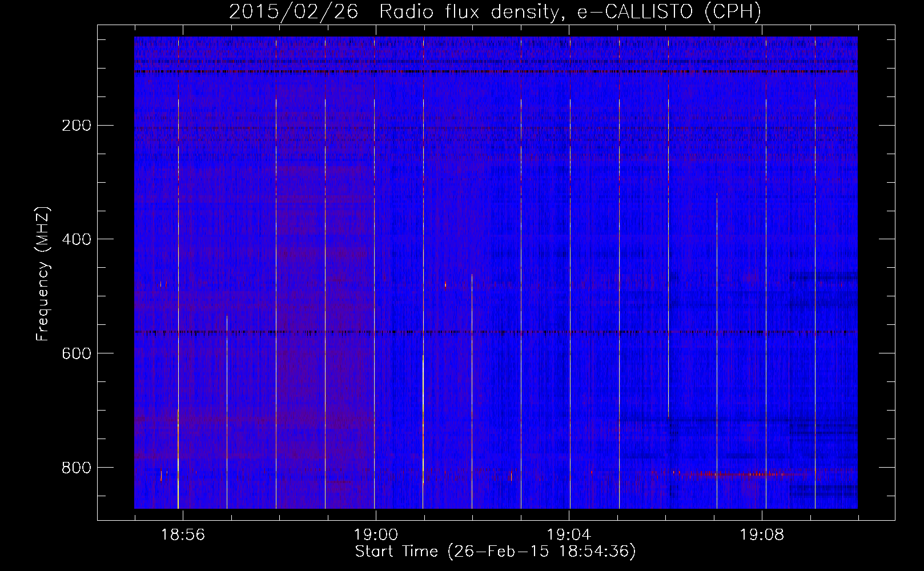Click the 19:08 time tick label

click(x=762, y=535)
